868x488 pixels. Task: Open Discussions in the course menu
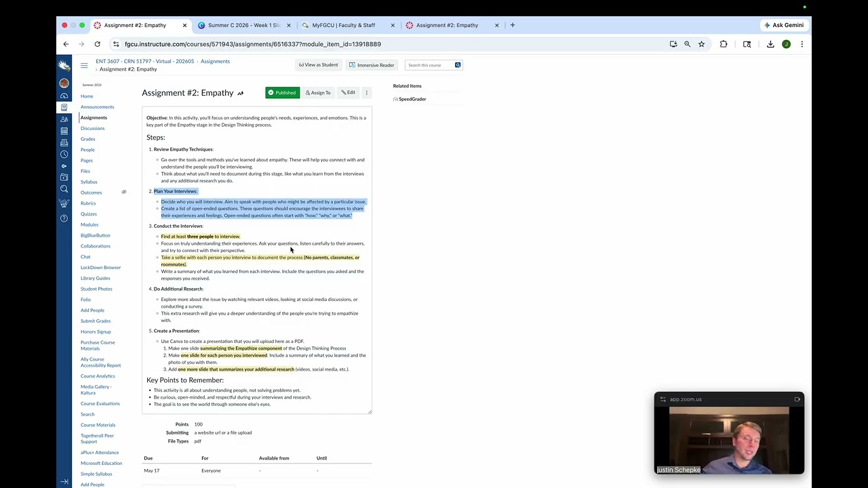coord(92,128)
